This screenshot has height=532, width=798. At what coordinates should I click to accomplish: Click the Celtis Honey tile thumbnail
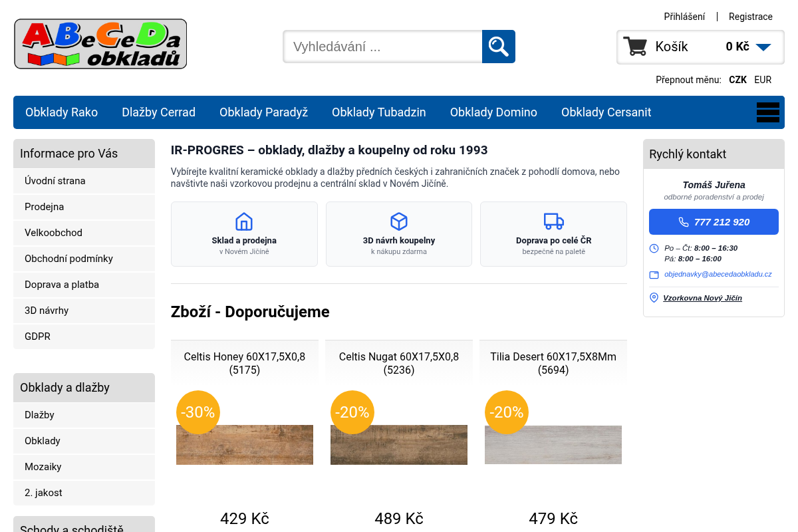(245, 445)
